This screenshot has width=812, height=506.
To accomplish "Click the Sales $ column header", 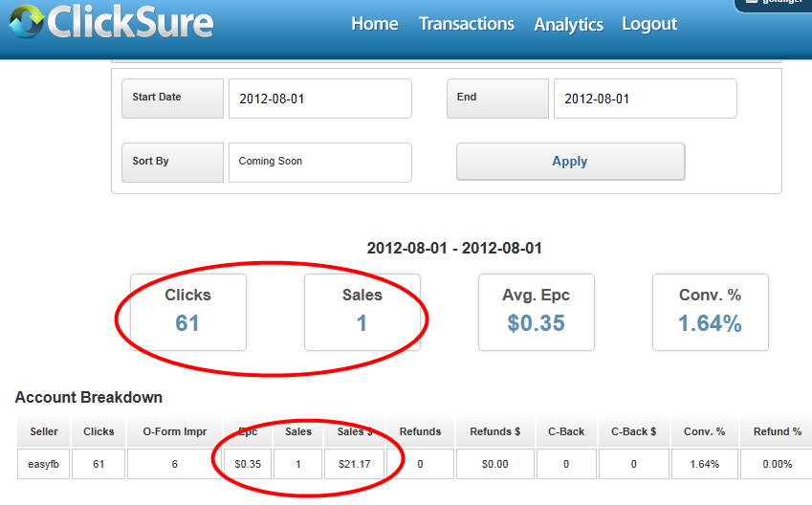I will (x=355, y=431).
